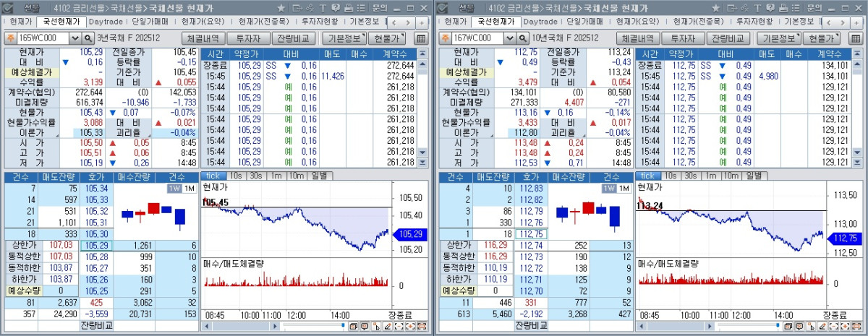Select the 1m chart tab in right window

(711, 176)
